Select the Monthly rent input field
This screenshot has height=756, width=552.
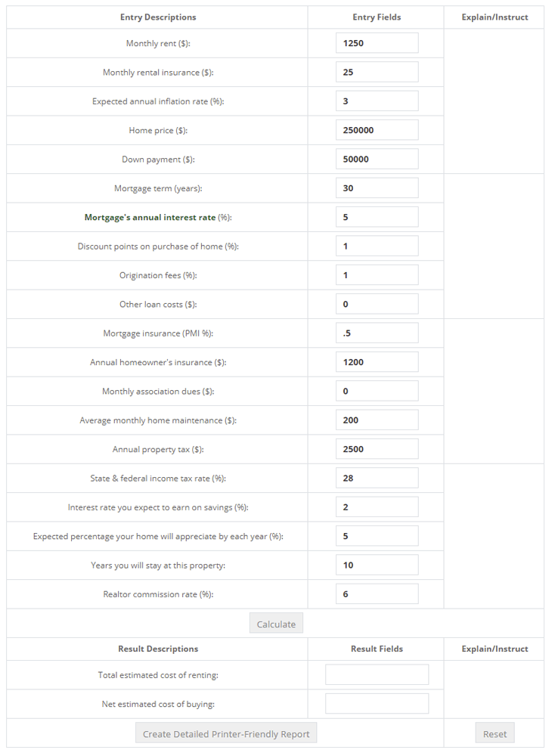pyautogui.click(x=377, y=42)
